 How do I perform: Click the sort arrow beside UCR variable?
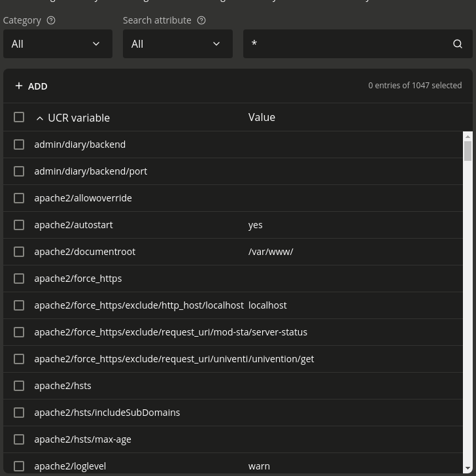click(x=40, y=118)
